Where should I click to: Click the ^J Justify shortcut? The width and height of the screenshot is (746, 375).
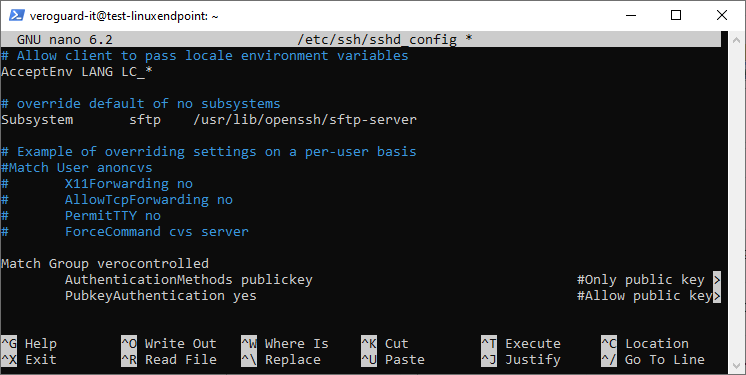click(521, 360)
